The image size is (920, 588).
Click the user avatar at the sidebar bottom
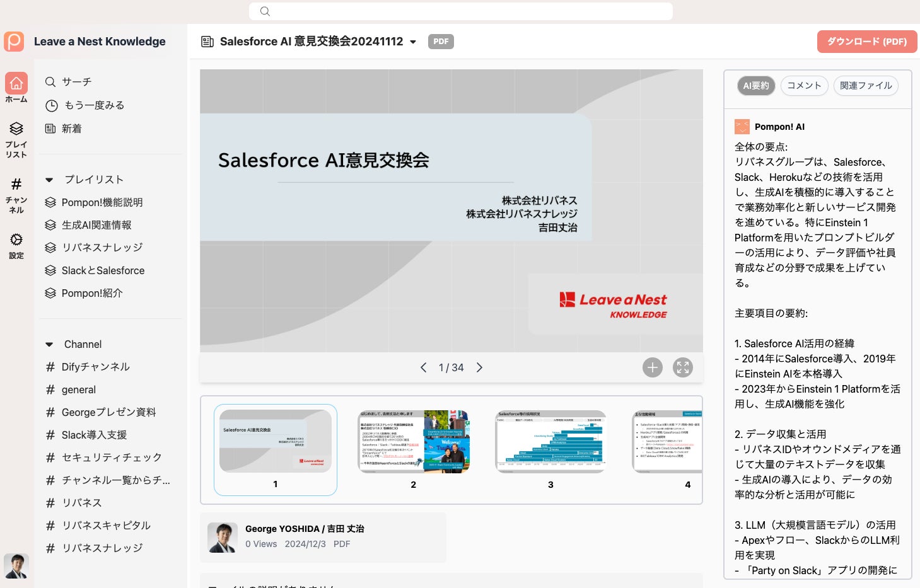click(x=16, y=566)
